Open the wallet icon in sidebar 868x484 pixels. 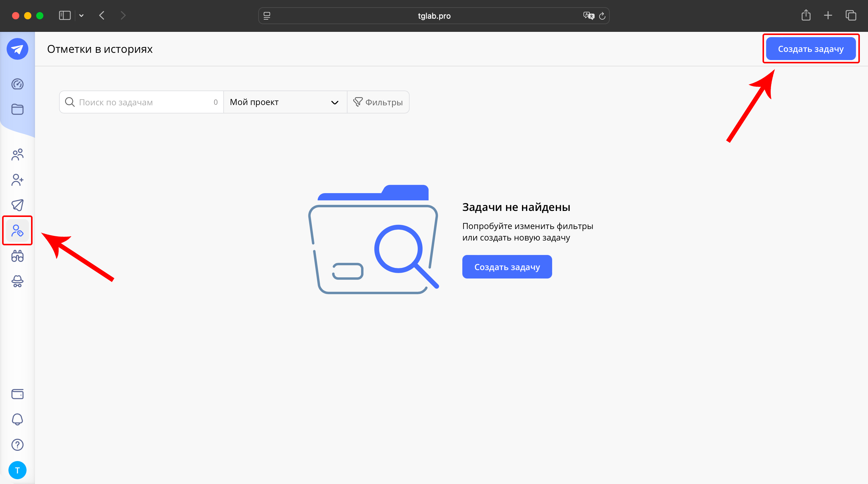click(17, 394)
